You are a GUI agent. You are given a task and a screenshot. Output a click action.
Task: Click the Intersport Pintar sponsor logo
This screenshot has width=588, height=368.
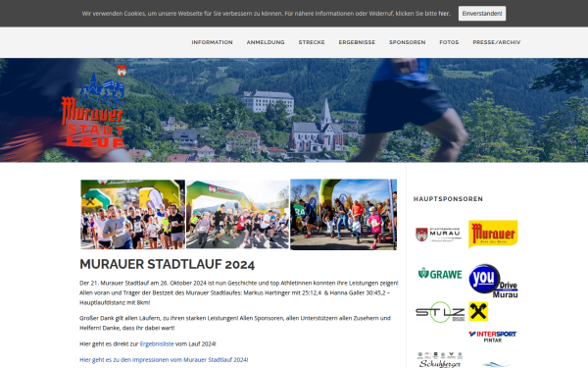coord(493,337)
